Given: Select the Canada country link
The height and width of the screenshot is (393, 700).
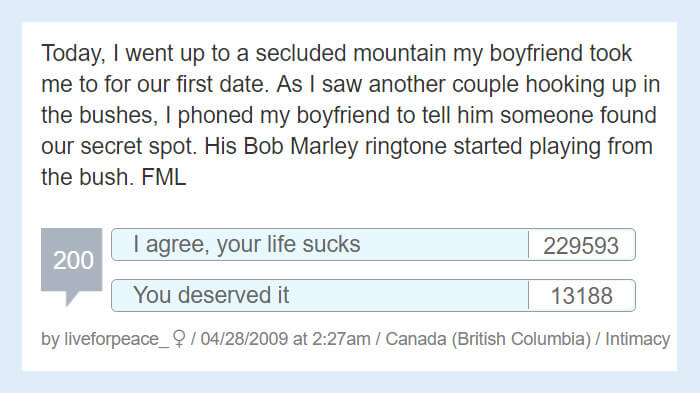Looking at the screenshot, I should pyautogui.click(x=416, y=339).
